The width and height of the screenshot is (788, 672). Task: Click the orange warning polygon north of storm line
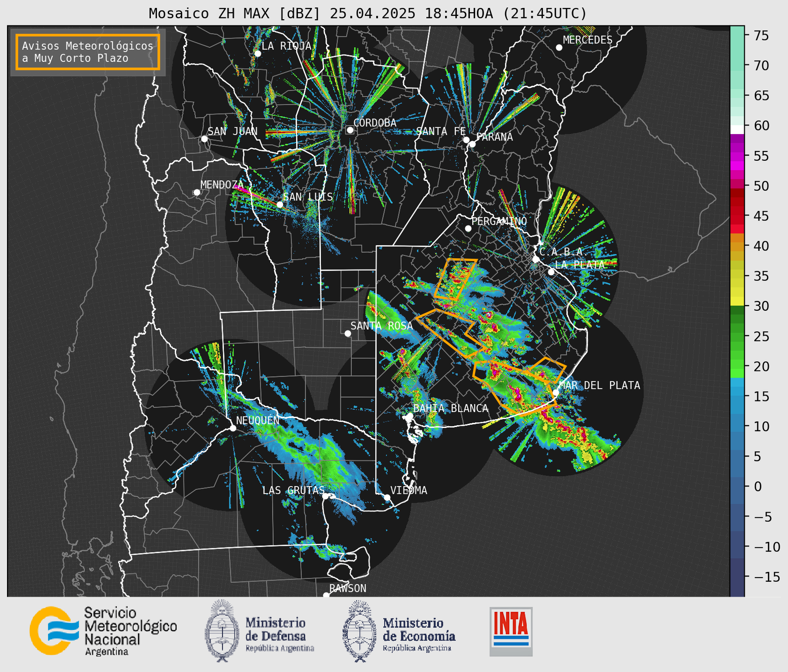pos(455,279)
